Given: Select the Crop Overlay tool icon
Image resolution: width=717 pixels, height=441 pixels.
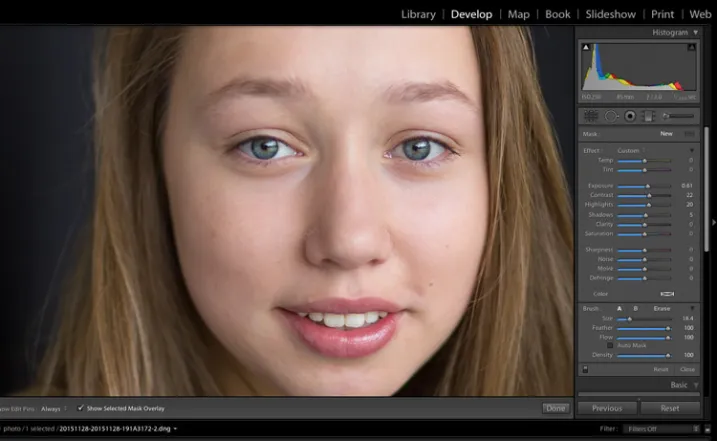Looking at the screenshot, I should click(x=591, y=116).
